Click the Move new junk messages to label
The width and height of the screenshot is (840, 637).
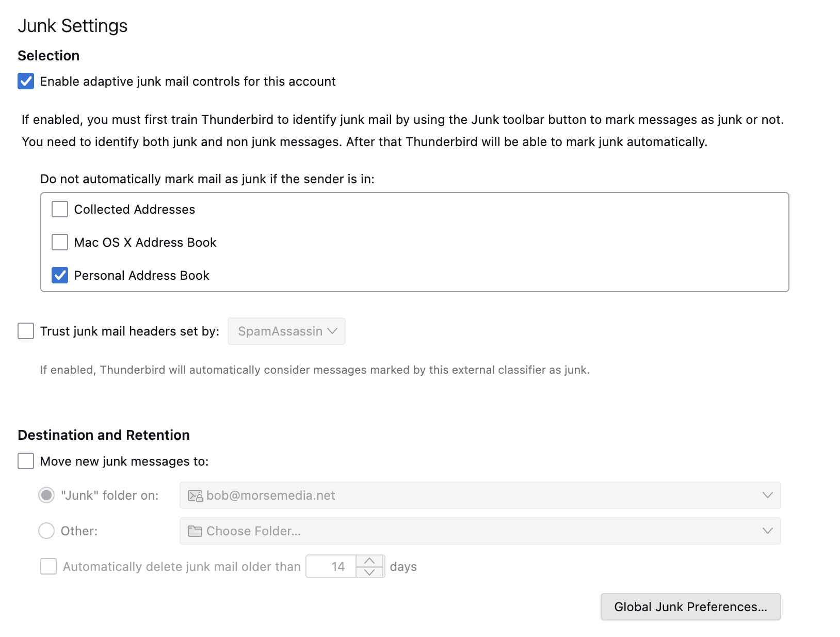click(x=124, y=461)
